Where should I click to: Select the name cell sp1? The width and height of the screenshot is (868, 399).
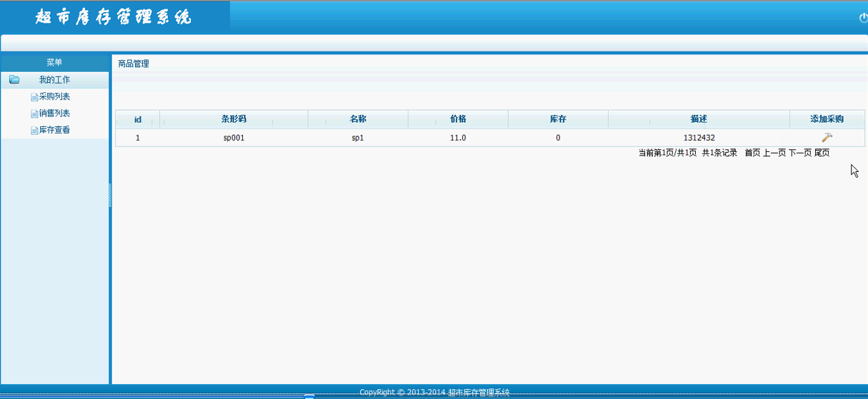(358, 138)
